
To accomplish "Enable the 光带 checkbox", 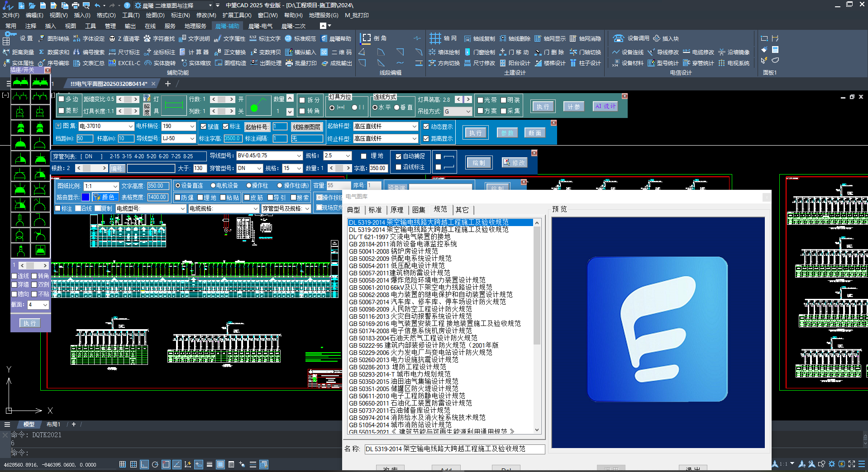I will click(481, 100).
